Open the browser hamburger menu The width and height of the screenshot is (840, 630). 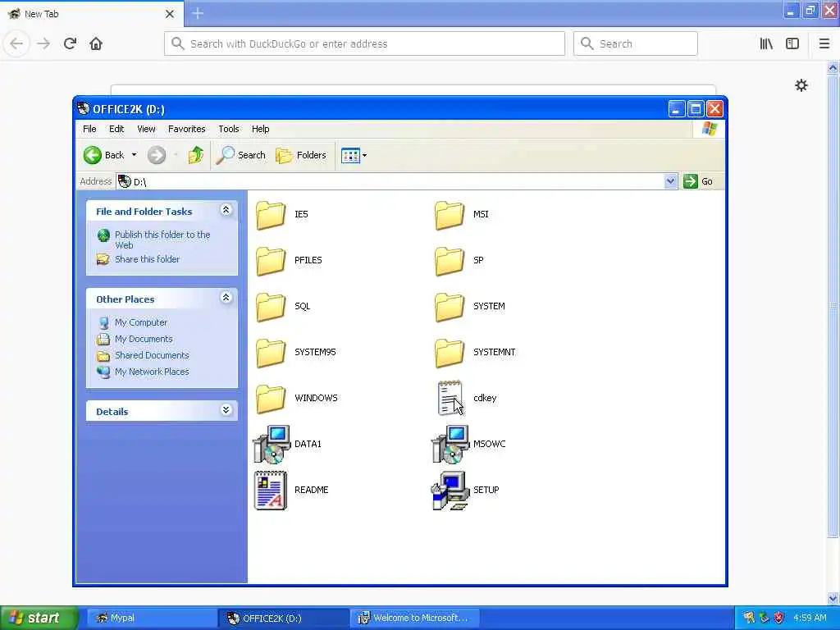[x=824, y=43]
